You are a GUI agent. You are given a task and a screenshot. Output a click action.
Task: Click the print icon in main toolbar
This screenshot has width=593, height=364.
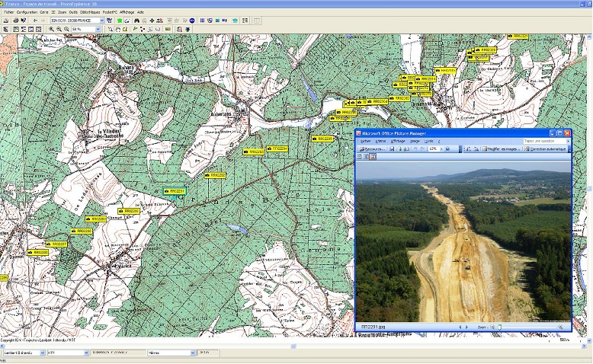pyautogui.click(x=16, y=21)
